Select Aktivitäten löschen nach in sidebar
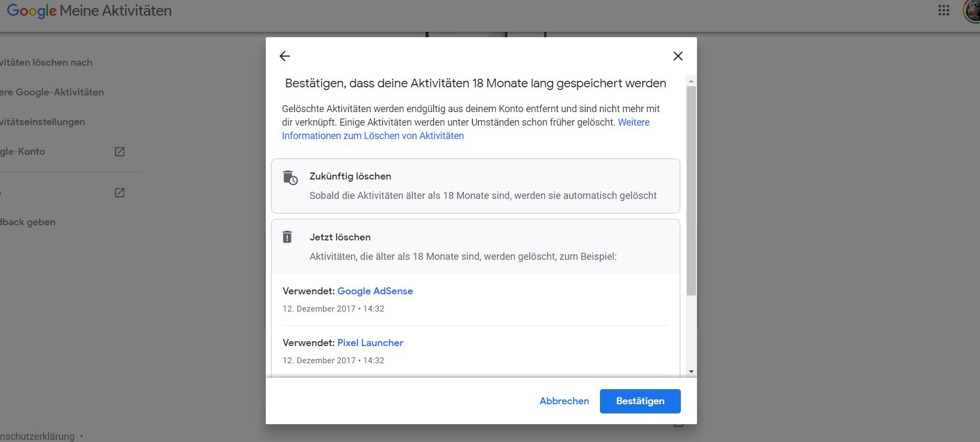Image resolution: width=980 pixels, height=442 pixels. click(46, 63)
